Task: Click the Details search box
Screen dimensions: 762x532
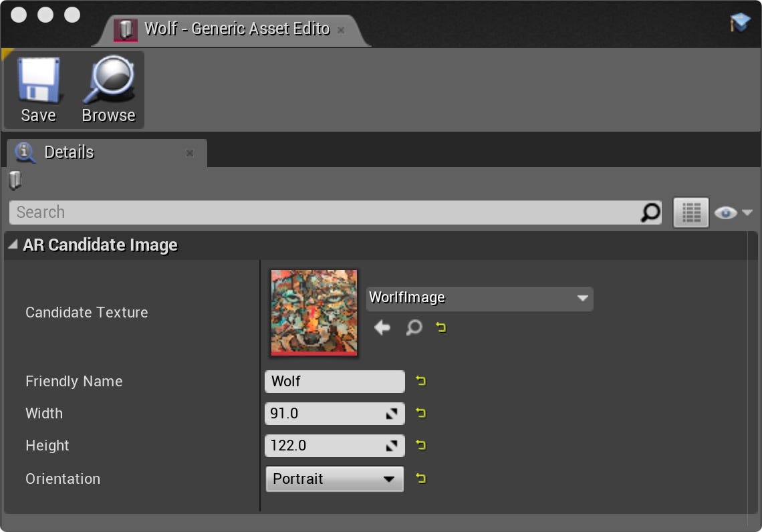Action: coord(336,213)
